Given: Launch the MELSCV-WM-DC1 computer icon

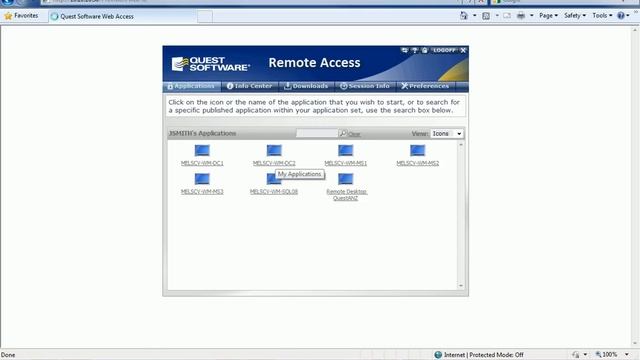Looking at the screenshot, I should pos(202,151).
